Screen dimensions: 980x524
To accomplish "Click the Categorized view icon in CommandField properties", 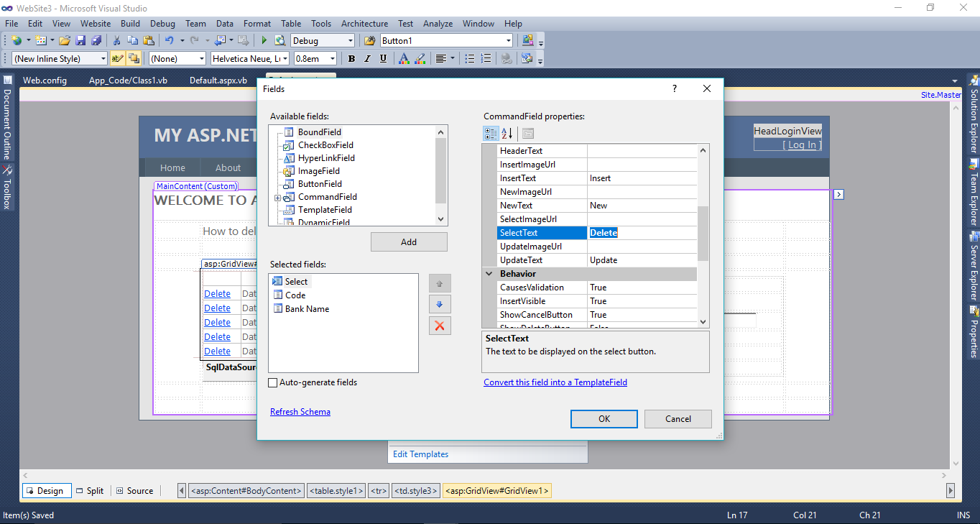I will [x=491, y=133].
